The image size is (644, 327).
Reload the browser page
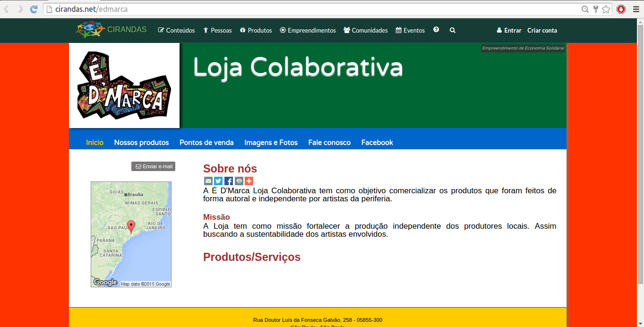[34, 9]
